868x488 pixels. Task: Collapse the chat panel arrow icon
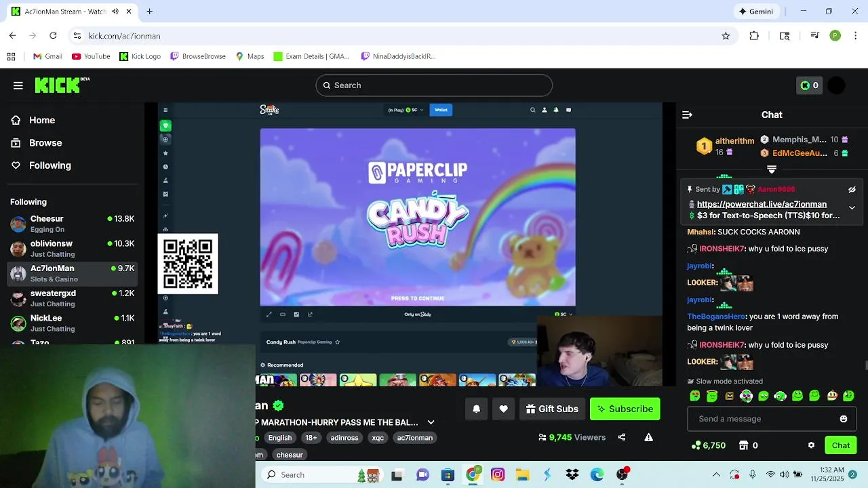click(687, 115)
